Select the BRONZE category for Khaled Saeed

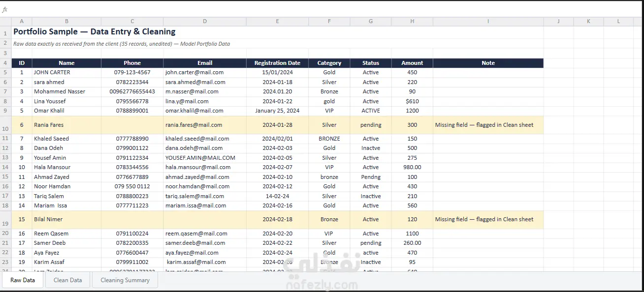(x=329, y=139)
